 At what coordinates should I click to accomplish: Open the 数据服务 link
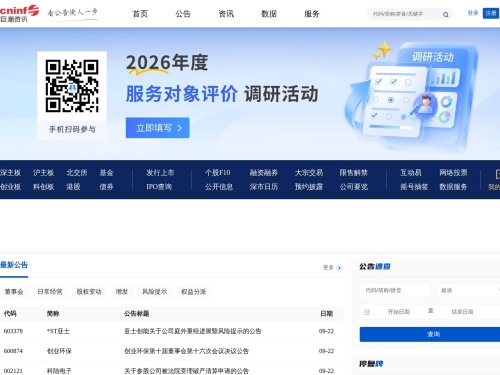[453, 187]
